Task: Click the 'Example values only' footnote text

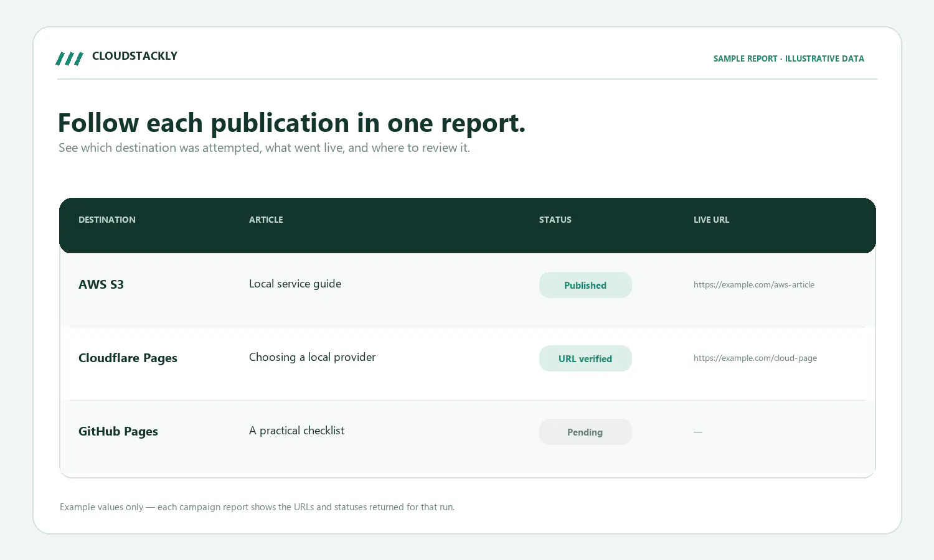Action: pos(257,507)
